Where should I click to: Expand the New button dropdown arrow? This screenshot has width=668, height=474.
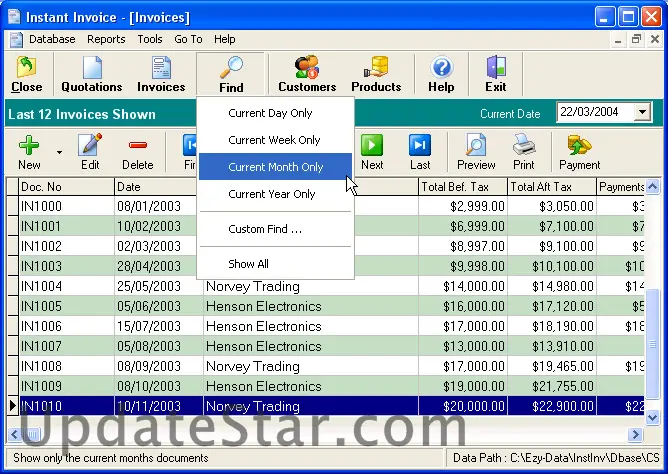59,152
